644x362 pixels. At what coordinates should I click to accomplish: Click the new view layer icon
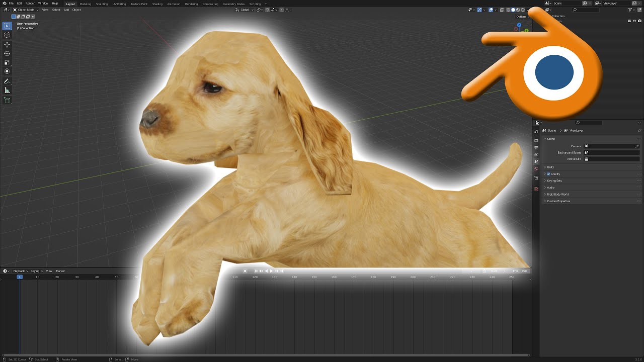point(634,3)
